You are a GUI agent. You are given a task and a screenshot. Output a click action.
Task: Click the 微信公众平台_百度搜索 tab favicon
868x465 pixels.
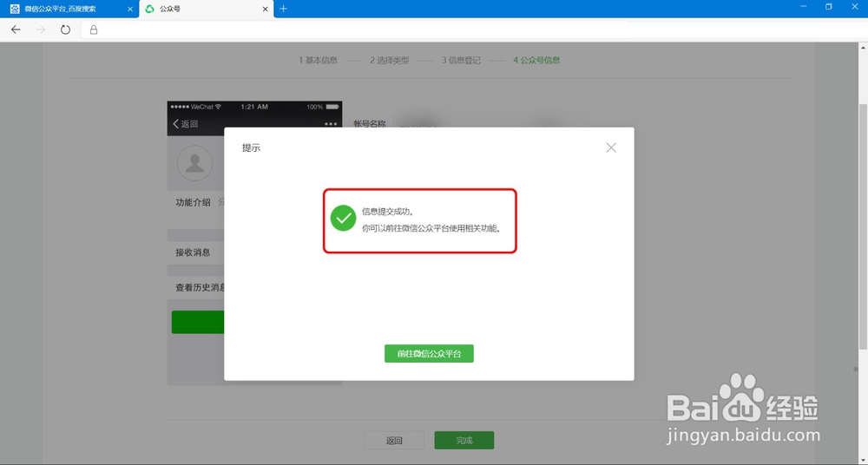coord(15,9)
